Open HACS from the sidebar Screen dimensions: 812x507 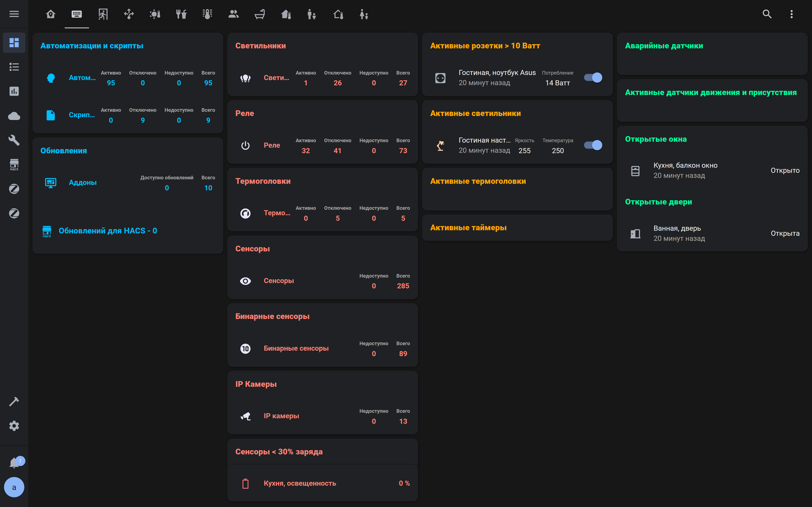14,165
